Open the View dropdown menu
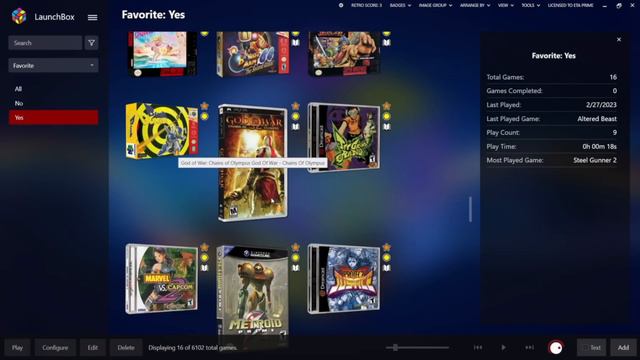 (x=505, y=5)
